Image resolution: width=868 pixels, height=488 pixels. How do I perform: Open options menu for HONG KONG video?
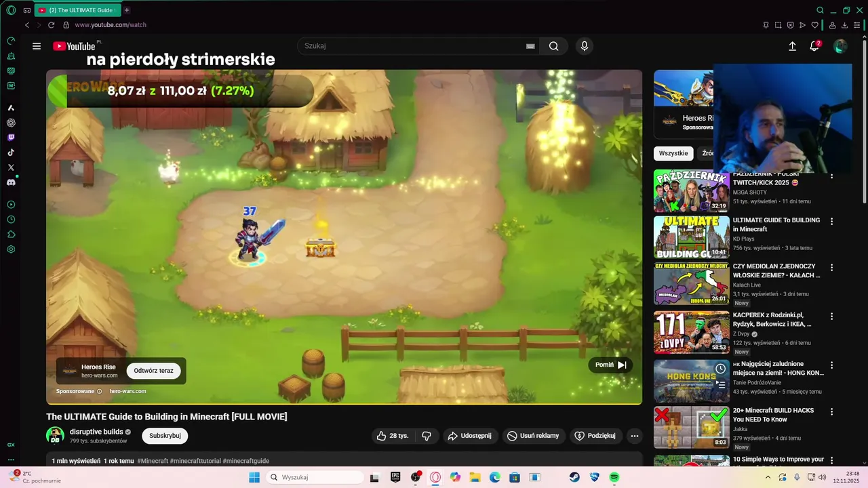click(831, 365)
